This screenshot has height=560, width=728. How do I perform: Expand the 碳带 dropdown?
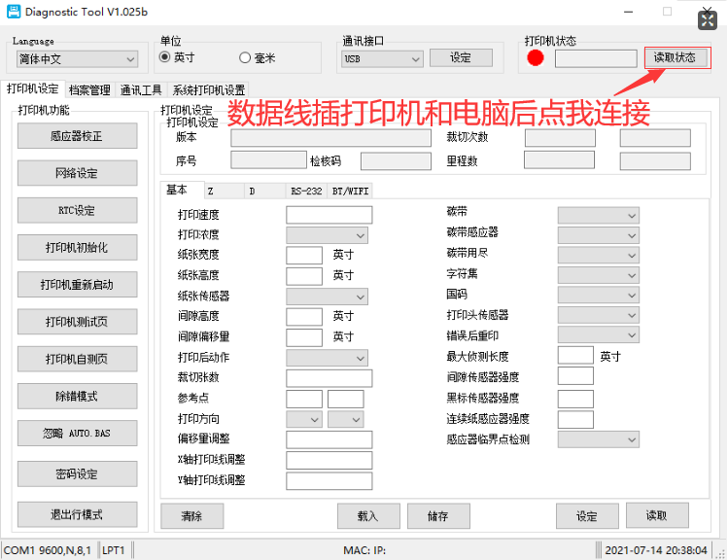pos(599,216)
